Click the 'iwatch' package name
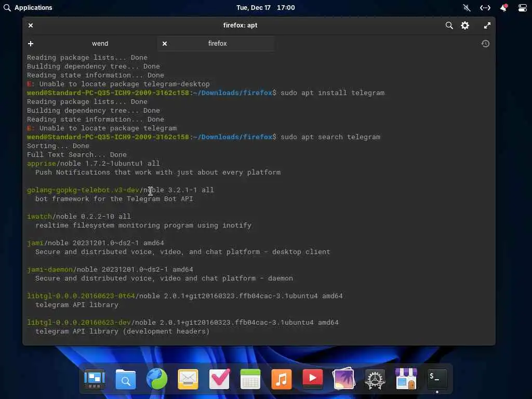The height and width of the screenshot is (399, 532). [x=39, y=217]
